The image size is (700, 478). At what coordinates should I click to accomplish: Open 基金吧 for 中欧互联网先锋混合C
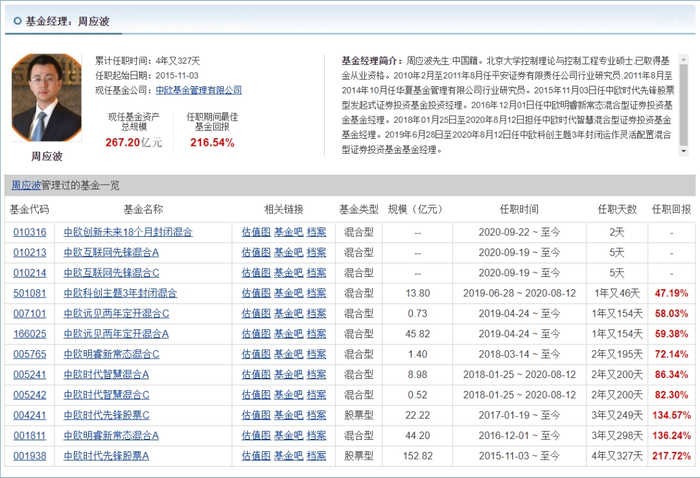pyautogui.click(x=288, y=272)
